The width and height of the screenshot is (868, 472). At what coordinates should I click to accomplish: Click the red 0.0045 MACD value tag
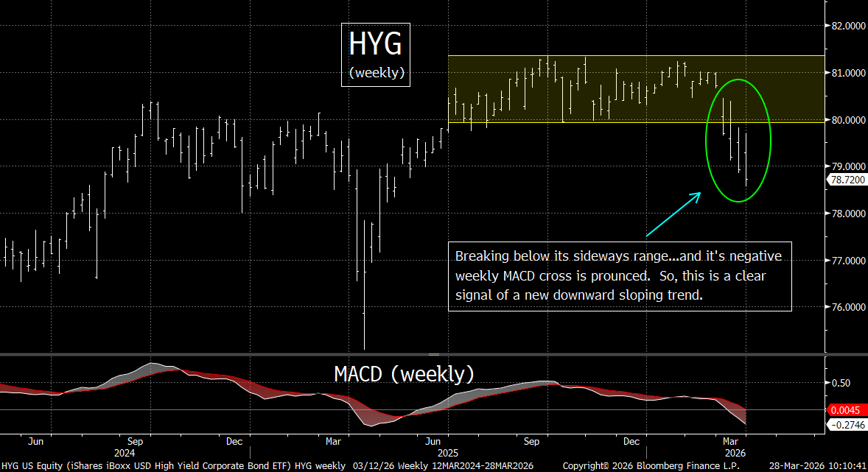click(x=847, y=410)
